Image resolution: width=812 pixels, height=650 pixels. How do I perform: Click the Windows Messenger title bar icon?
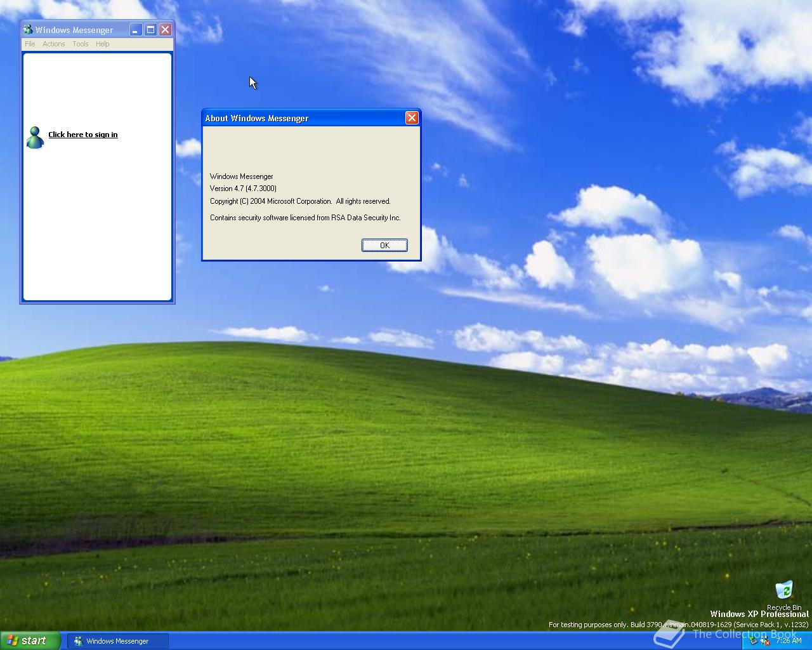[x=28, y=29]
